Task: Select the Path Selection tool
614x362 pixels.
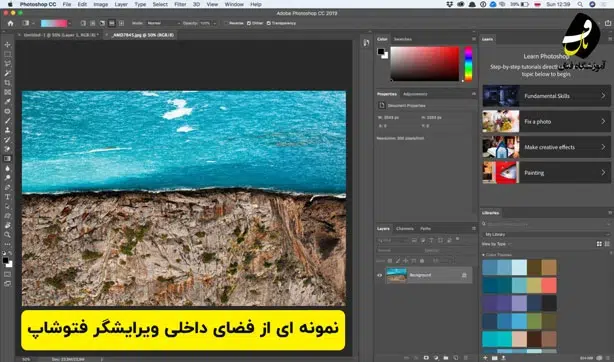Action: click(7, 206)
